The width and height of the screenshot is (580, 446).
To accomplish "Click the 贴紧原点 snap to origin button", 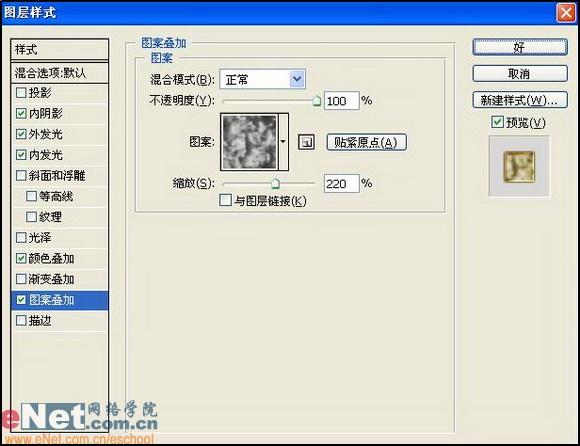I will tap(366, 142).
